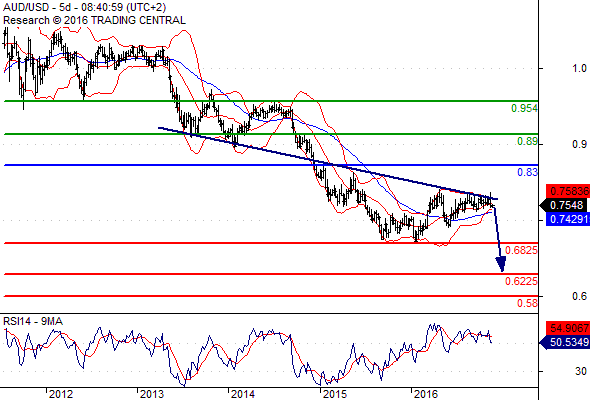Click the 2015 marker on time axis
590x400 pixels.
coord(335,394)
